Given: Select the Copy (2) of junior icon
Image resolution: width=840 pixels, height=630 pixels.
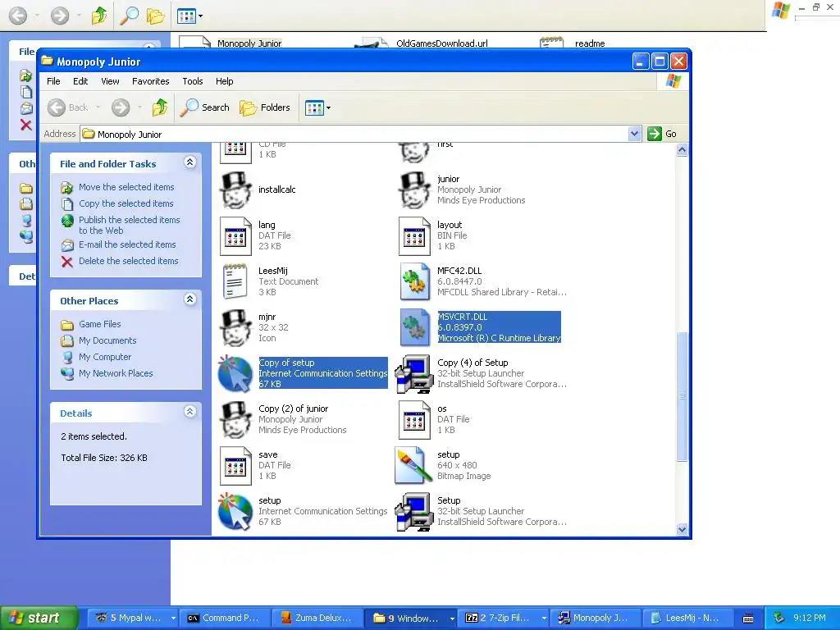Looking at the screenshot, I should 235,420.
